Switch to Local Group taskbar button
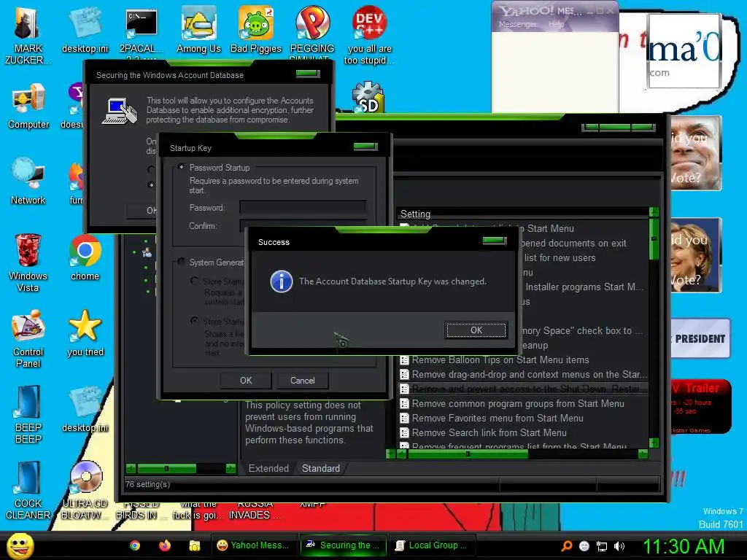This screenshot has width=747, height=560. 433,545
